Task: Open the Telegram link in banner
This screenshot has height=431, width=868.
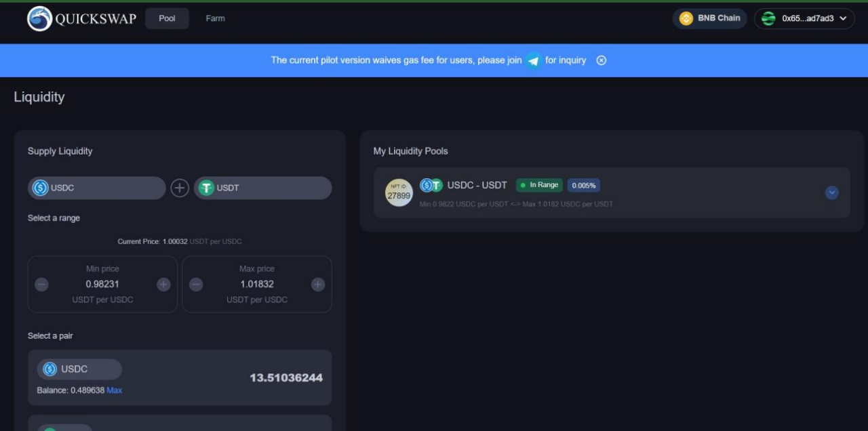Action: tap(534, 60)
